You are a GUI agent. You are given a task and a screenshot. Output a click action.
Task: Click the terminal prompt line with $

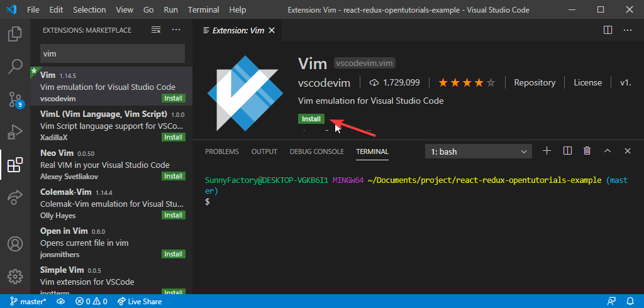pos(208,202)
